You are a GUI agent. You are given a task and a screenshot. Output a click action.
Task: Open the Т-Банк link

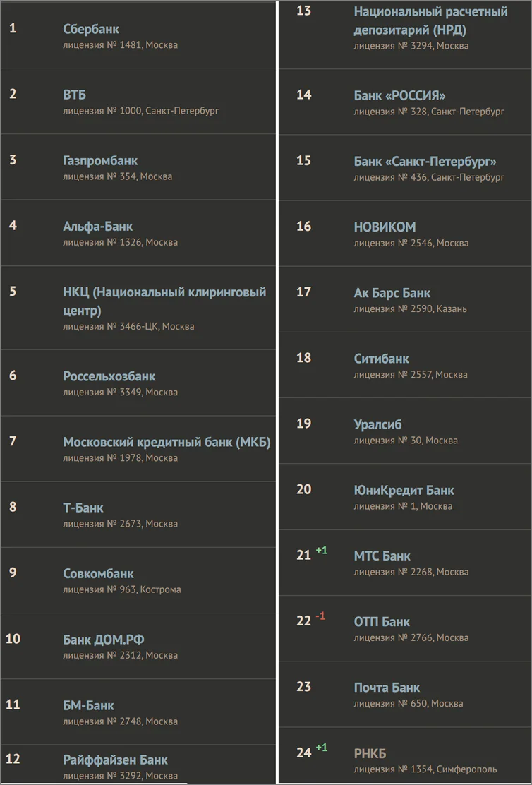83,508
